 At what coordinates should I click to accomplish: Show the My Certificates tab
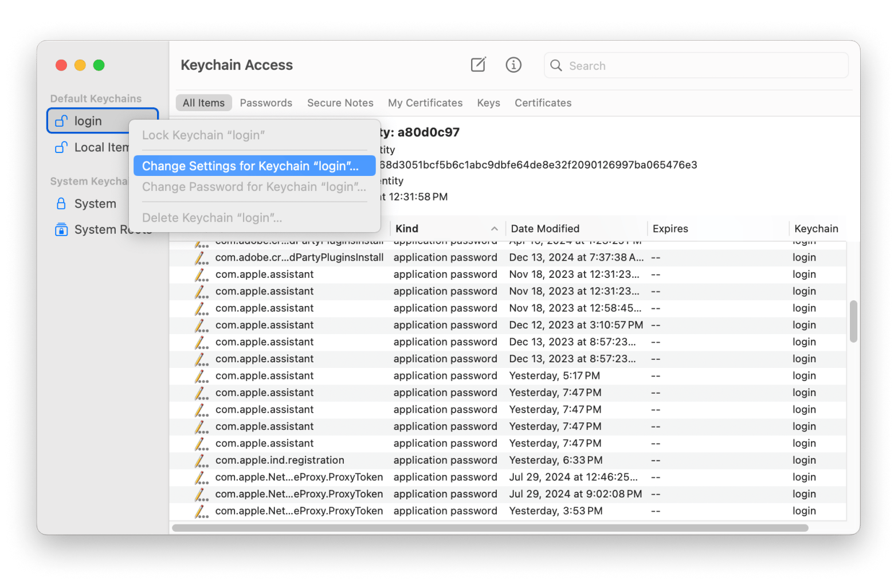[x=425, y=103]
